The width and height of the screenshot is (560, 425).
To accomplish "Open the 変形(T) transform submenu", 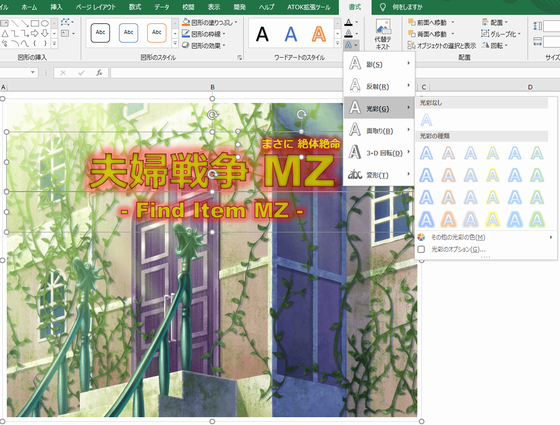I will (x=379, y=175).
